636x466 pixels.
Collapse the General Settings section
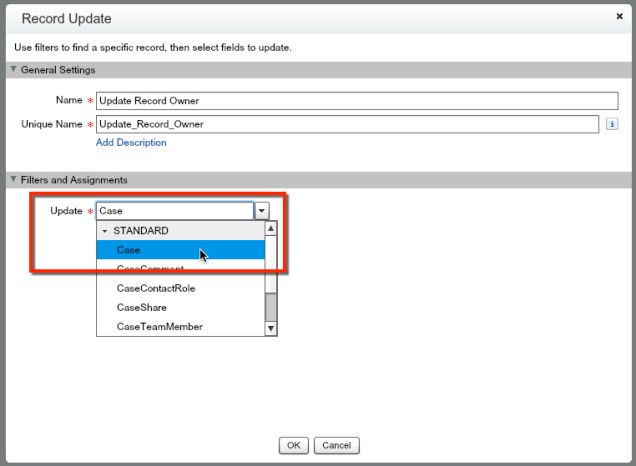pyautogui.click(x=12, y=69)
